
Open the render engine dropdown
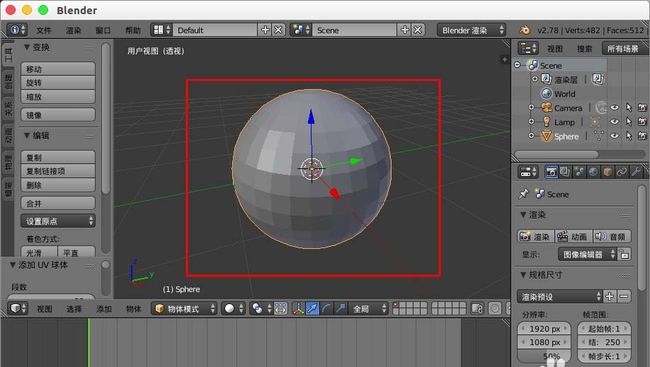[471, 30]
